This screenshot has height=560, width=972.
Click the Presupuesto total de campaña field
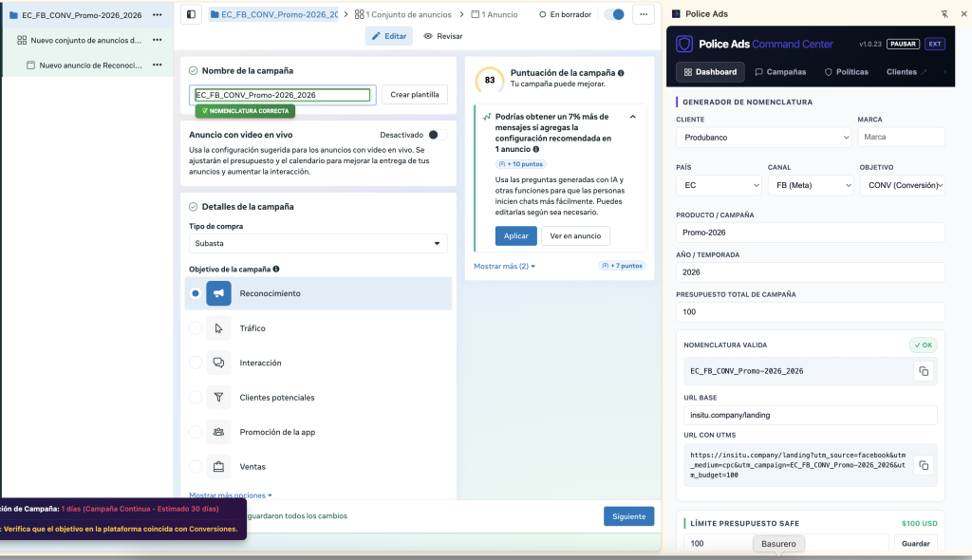pyautogui.click(x=811, y=312)
